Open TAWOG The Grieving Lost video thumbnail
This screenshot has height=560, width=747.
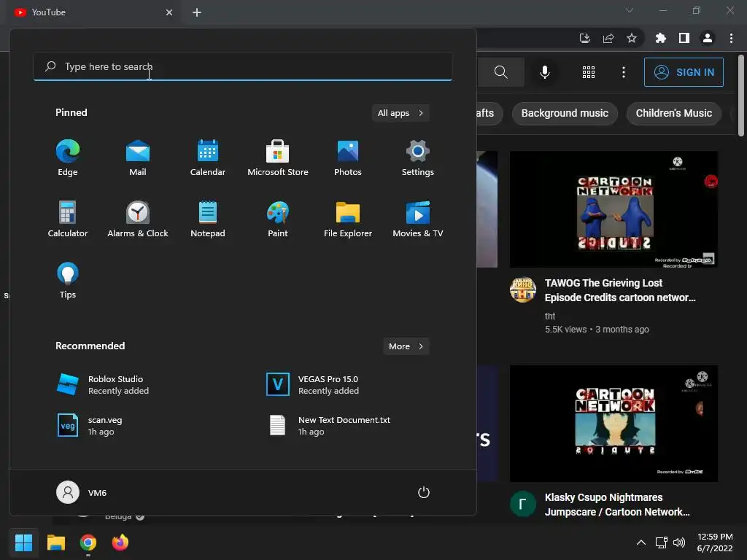(x=614, y=209)
